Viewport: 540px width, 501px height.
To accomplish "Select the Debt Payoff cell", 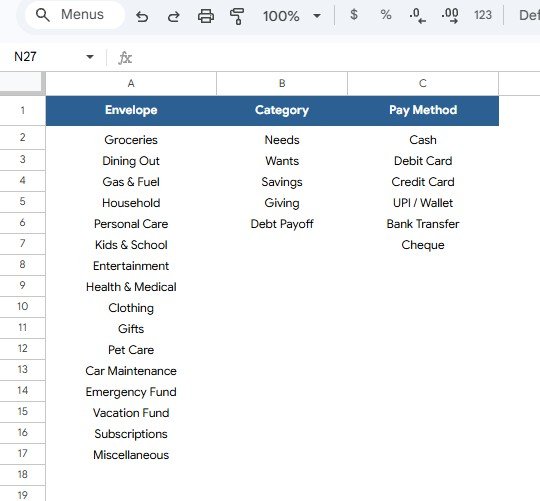I will pos(282,223).
